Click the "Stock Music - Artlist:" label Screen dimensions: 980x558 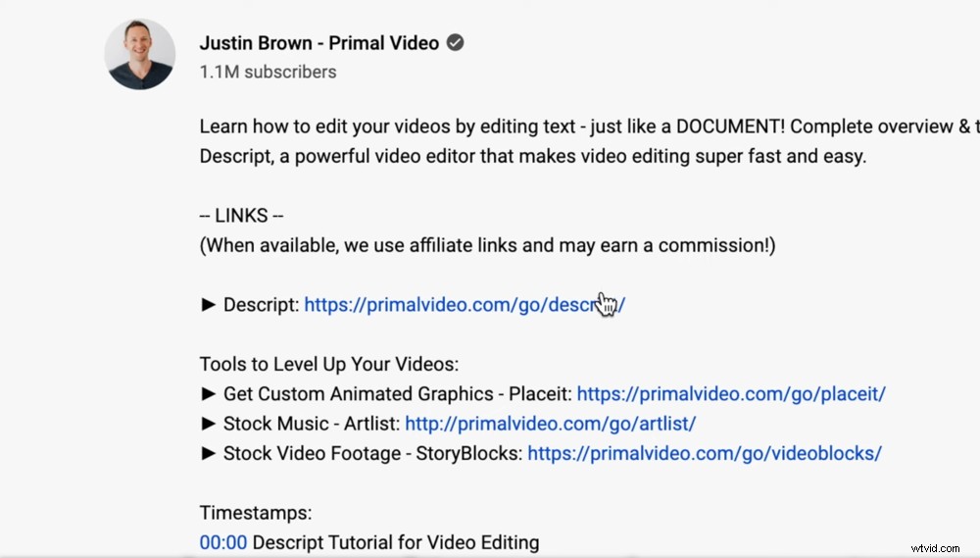[312, 424]
